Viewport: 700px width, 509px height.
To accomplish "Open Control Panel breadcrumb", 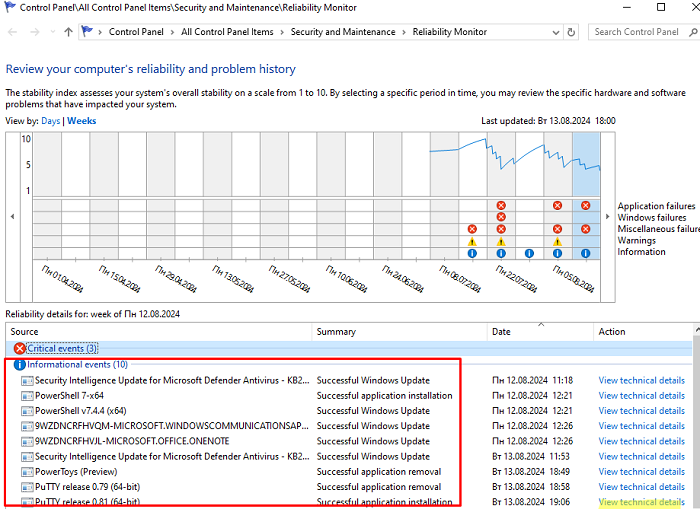I will (136, 32).
